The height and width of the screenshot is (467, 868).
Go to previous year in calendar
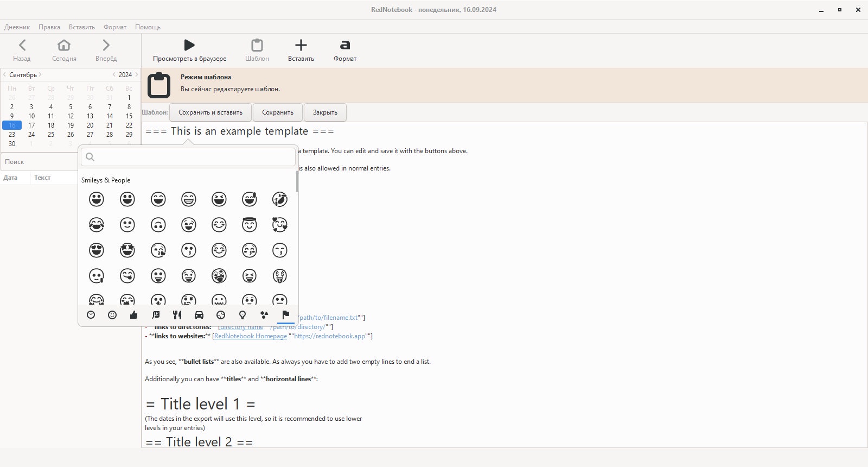(x=114, y=75)
